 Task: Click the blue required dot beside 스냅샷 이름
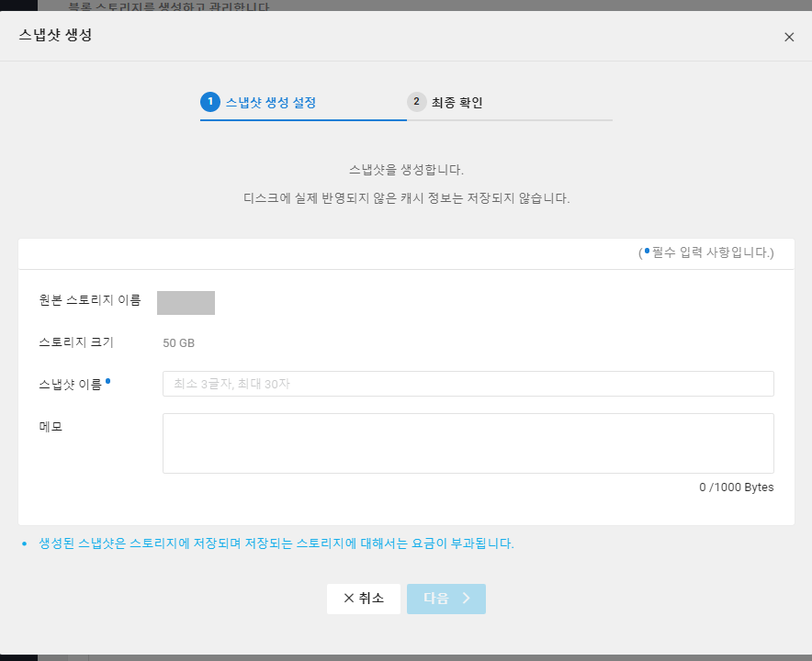[x=107, y=382]
